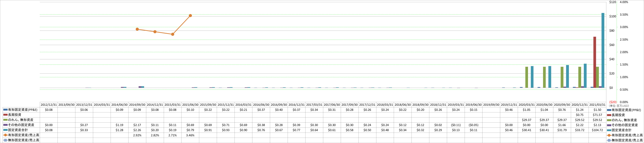Image resolution: width=644 pixels, height=143 pixels.
Task: Select the $1.66 cell under 2020/09/30
Action: (562, 125)
